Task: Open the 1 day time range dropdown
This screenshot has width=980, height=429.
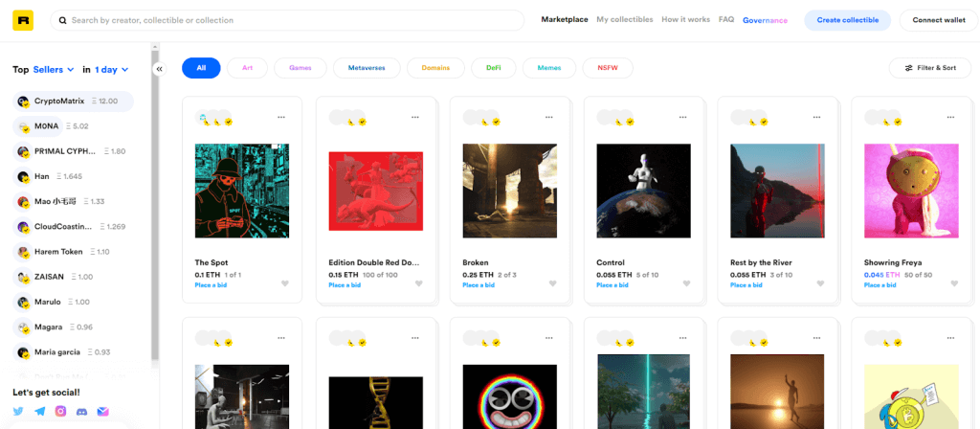Action: click(111, 70)
